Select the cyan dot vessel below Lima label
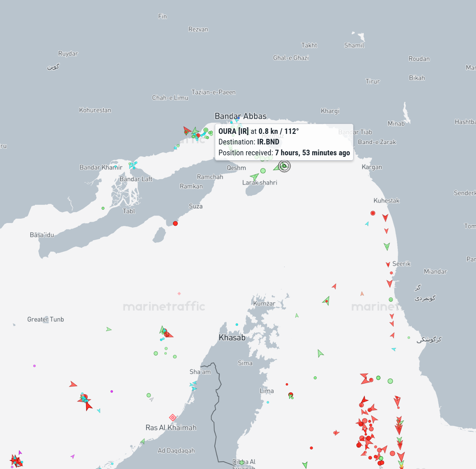 click(x=268, y=402)
